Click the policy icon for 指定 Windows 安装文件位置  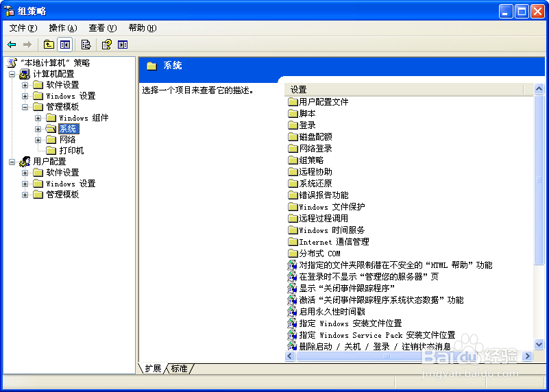coord(292,323)
